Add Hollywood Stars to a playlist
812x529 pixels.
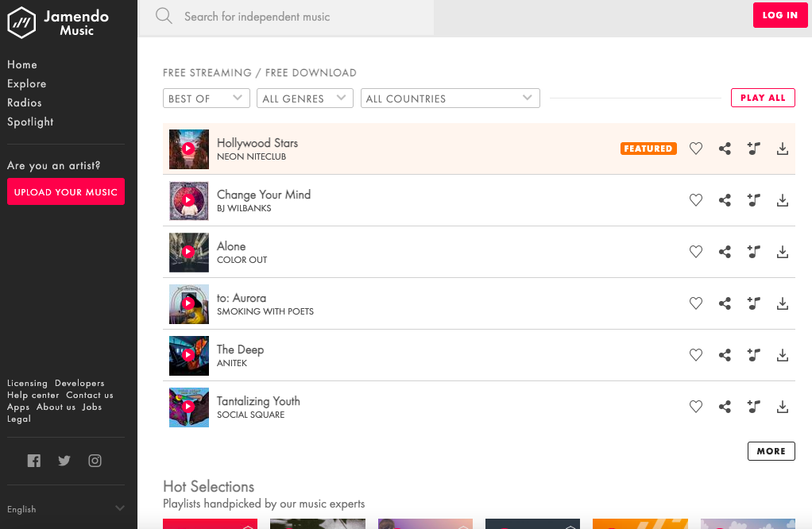tap(753, 149)
